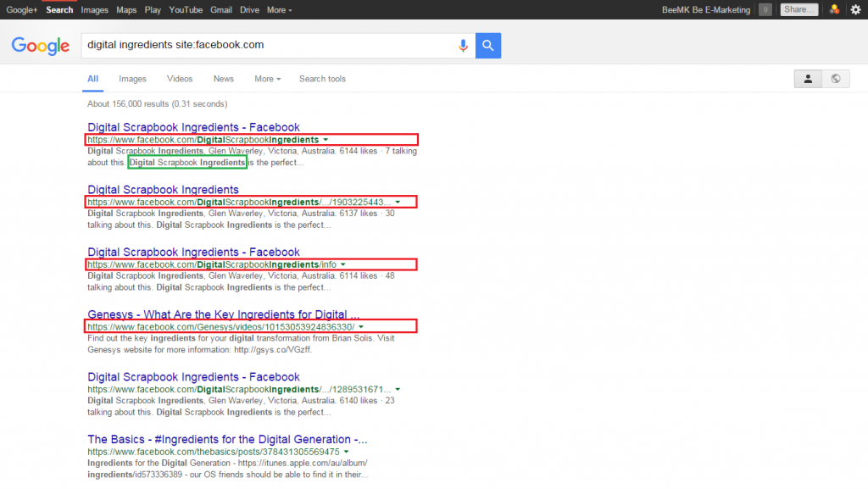Click the Share button
Viewport: 868px width, 489px height.
[798, 9]
